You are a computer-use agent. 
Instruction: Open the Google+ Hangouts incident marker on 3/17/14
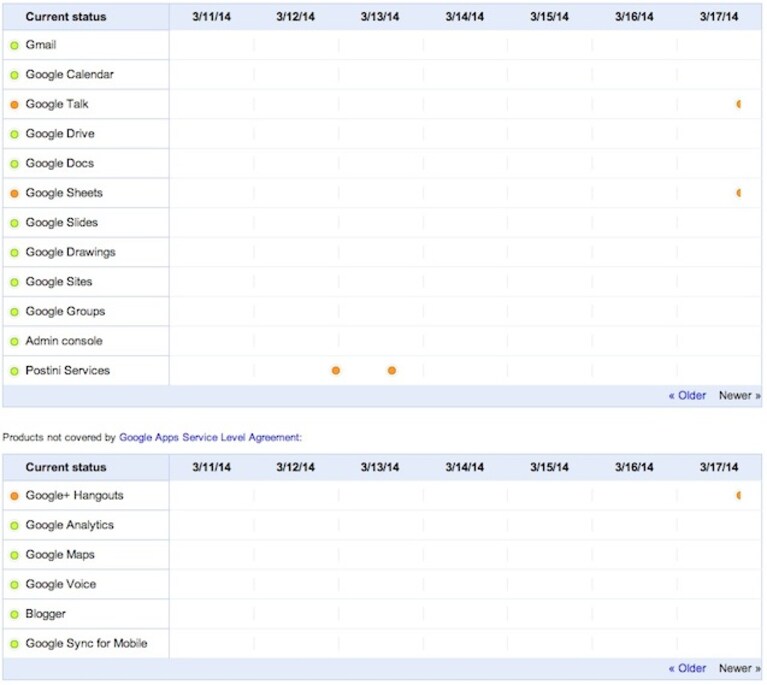pyautogui.click(x=739, y=496)
